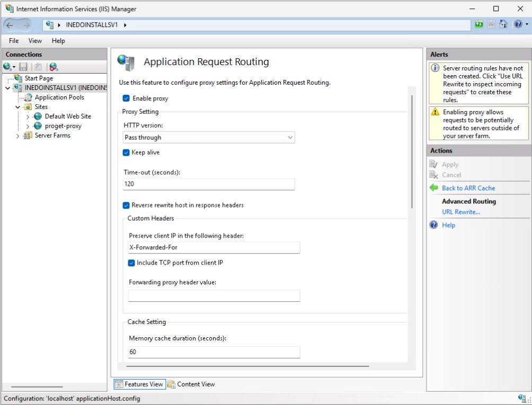Viewport: 532px width, 405px height.
Task: Click the Back navigation arrow
Action: 10,25
